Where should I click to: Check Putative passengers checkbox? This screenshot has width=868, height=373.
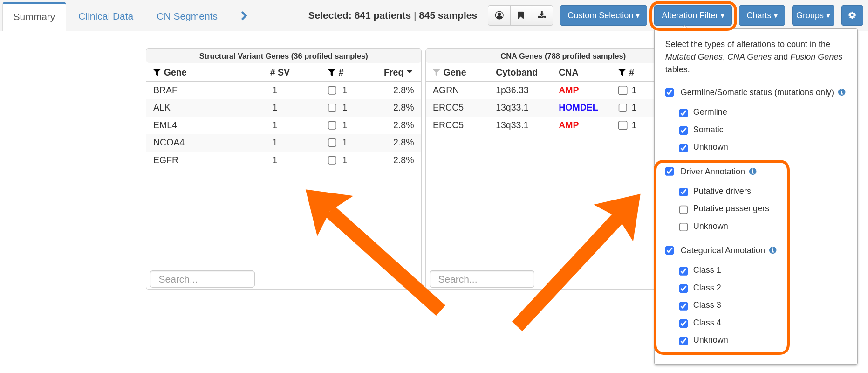[683, 209]
